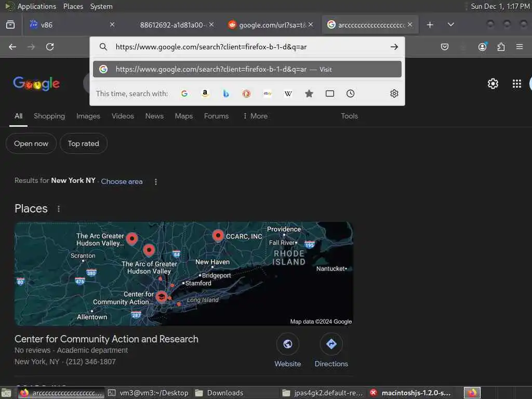The width and height of the screenshot is (532, 399).
Task: Select the Shopping results tab
Action: [x=49, y=116]
